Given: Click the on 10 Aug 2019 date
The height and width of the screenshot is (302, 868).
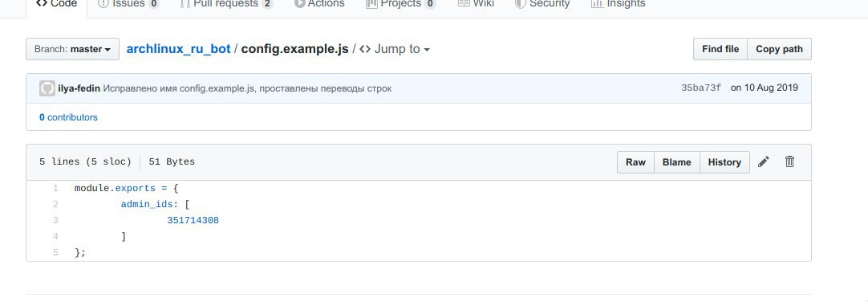Looking at the screenshot, I should (765, 88).
